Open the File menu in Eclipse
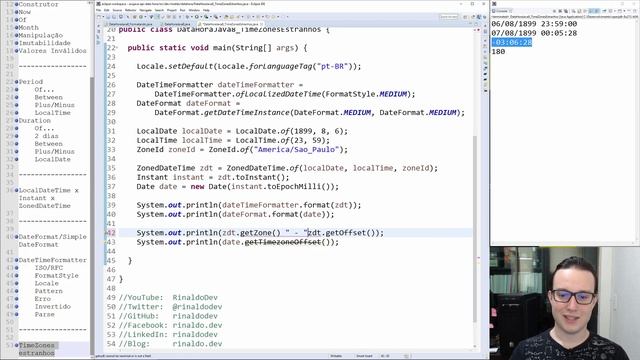 [99, 10]
